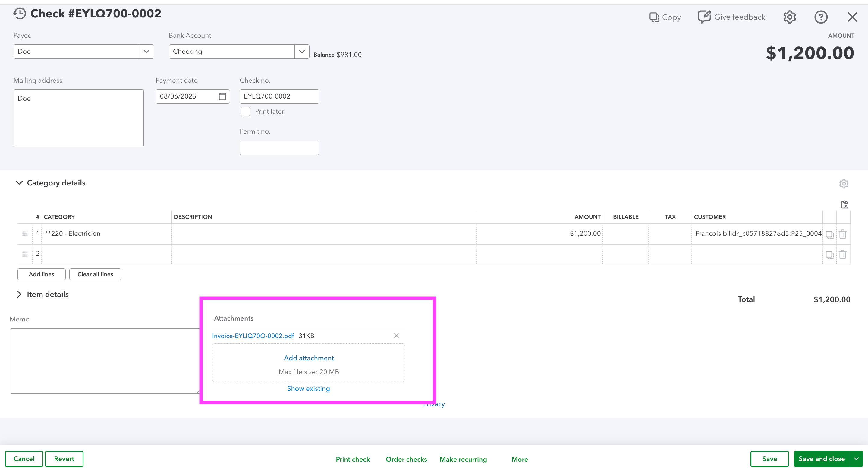Click the Revert button

pyautogui.click(x=64, y=459)
